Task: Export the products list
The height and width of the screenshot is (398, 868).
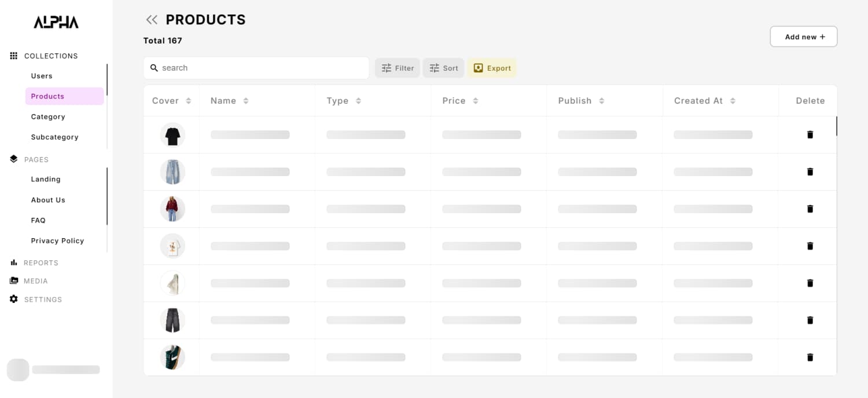Action: [x=492, y=68]
